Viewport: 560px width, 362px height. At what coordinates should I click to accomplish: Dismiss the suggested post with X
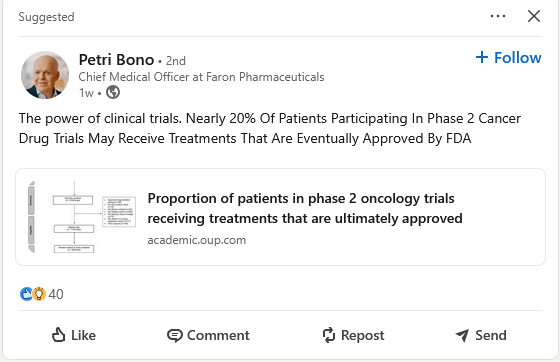tap(534, 16)
